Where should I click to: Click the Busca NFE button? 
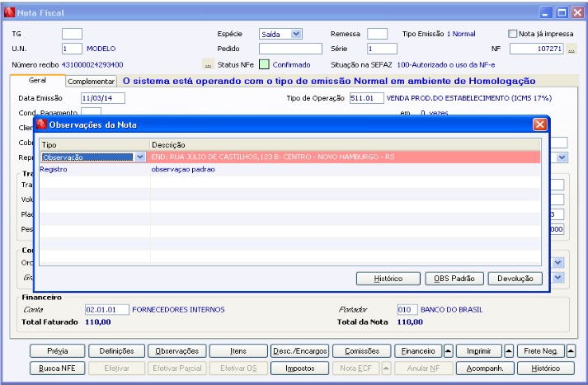click(x=58, y=369)
